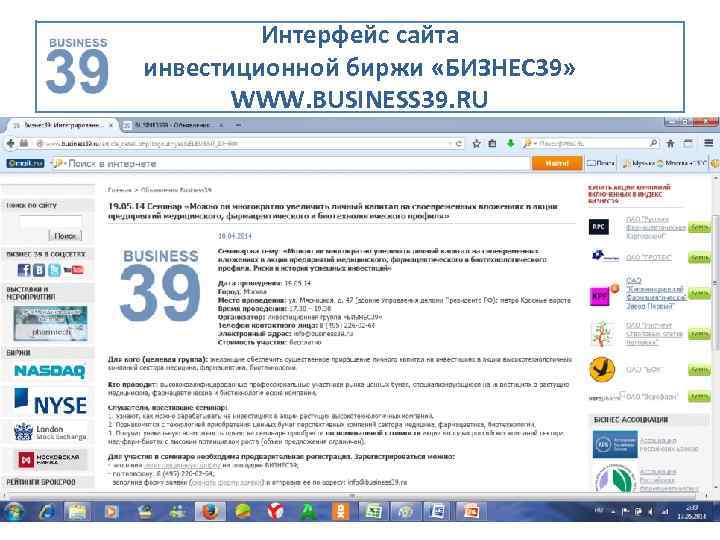The image size is (720, 540).
Task: Click the magenta KPF company logo
Action: pyautogui.click(x=599, y=296)
